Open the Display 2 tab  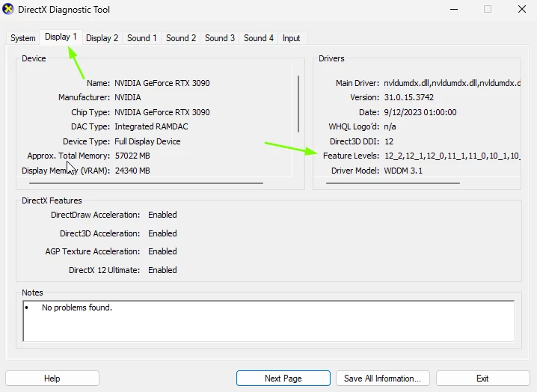[102, 38]
